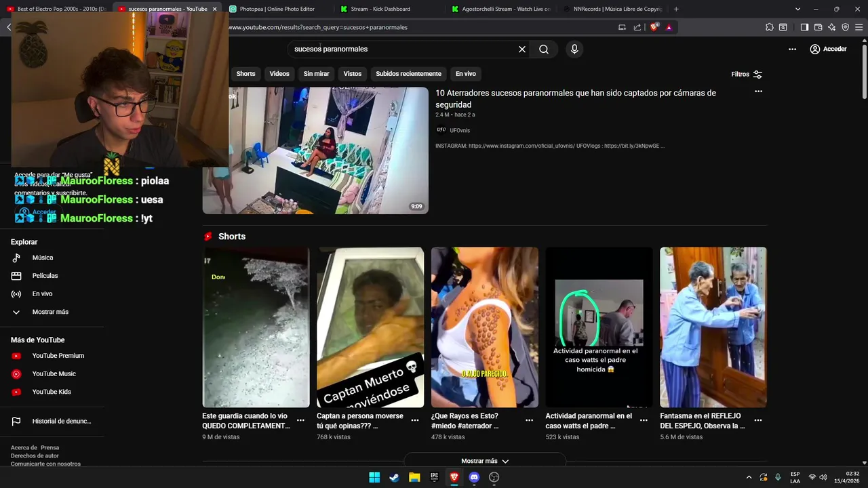This screenshot has height=488, width=868.
Task: Open the Brave VPN shield icon
Action: click(845, 27)
